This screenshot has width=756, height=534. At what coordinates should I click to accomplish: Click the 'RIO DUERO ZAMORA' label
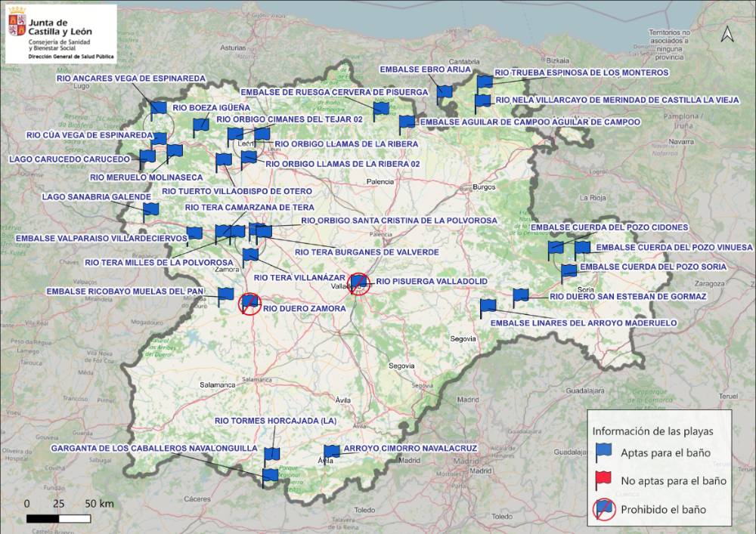pyautogui.click(x=304, y=309)
